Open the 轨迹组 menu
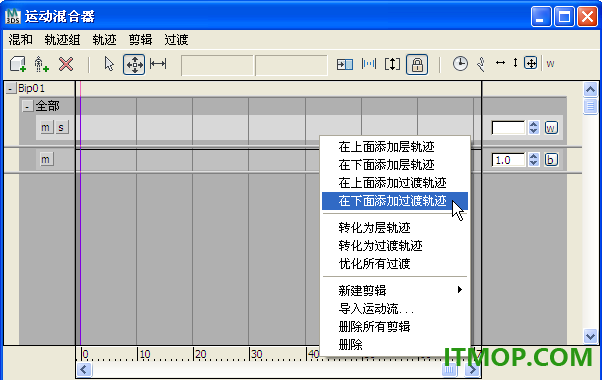This screenshot has height=380, width=602. click(62, 40)
